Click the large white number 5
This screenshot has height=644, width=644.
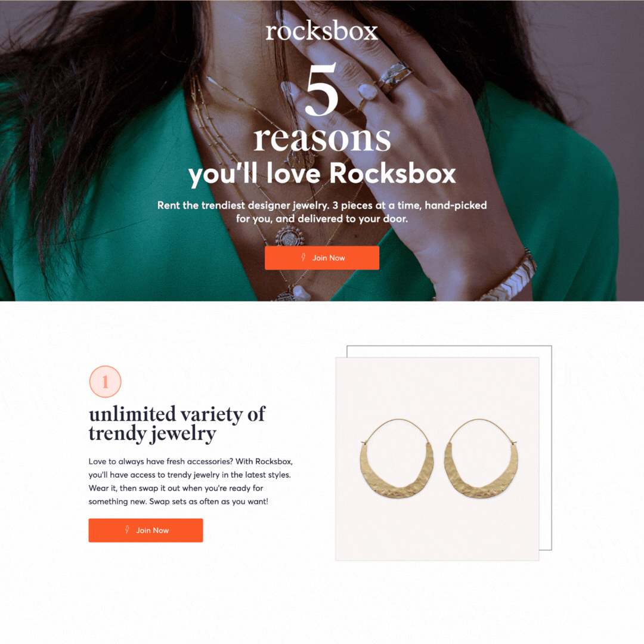321,89
